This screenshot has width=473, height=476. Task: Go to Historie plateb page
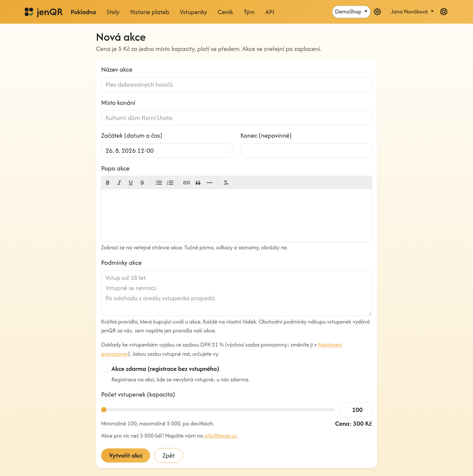click(149, 12)
